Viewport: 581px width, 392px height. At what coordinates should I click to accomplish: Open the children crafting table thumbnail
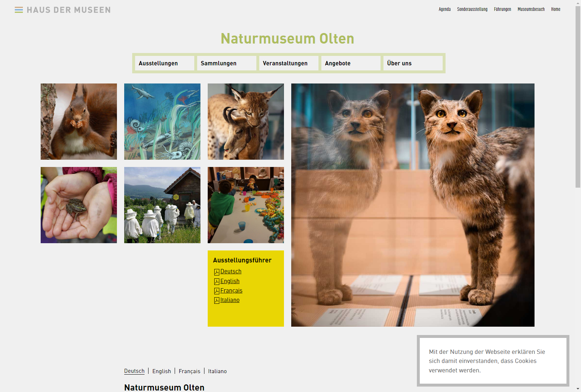tap(246, 205)
